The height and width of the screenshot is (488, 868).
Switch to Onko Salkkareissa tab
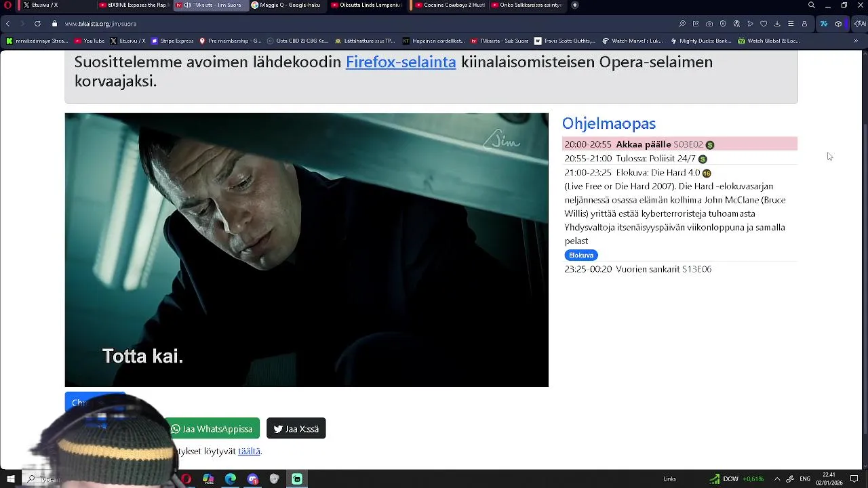coord(527,5)
